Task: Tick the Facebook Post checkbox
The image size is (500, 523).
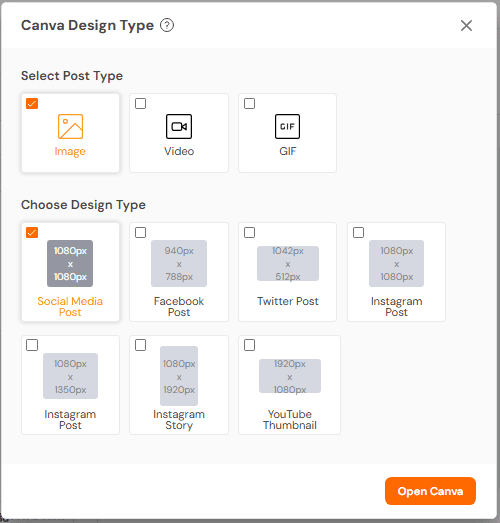Action: point(140,232)
